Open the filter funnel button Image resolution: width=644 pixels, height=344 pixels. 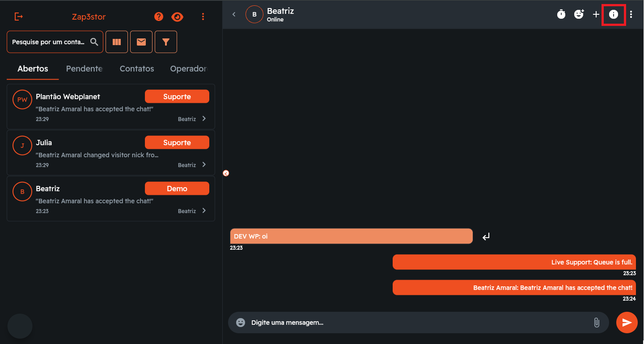(x=166, y=42)
